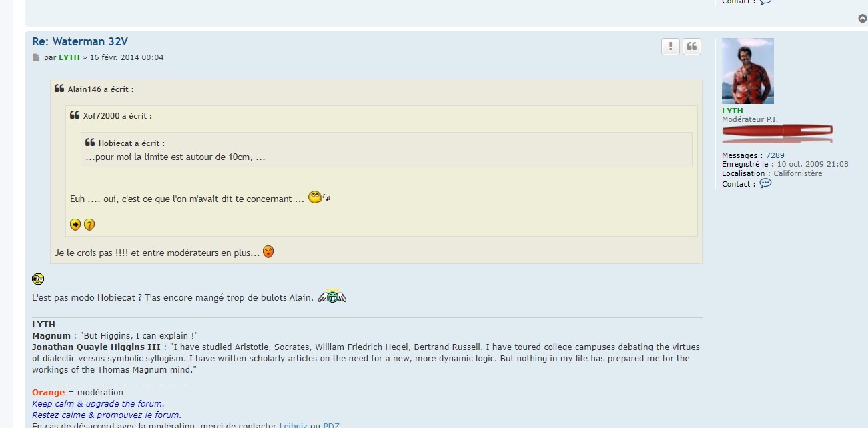
Task: Select text '...pour moi la limite est autour de 10cm'
Action: point(168,157)
